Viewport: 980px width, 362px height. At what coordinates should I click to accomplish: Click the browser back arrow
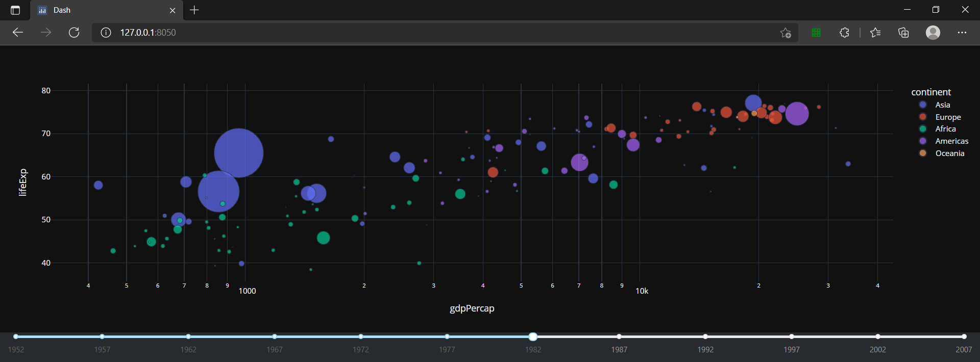click(x=18, y=33)
